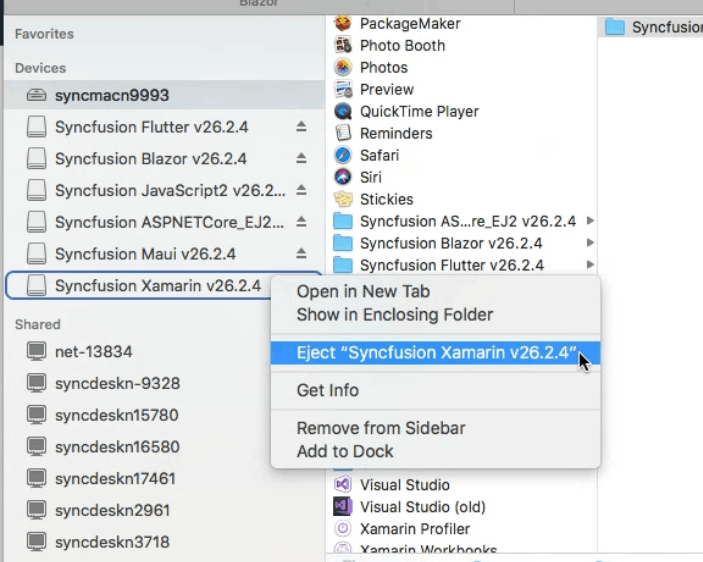This screenshot has height=562, width=703.
Task: Select the Syncfusion AS...re_EJ2 v26.2.4 folder
Action: [462, 221]
